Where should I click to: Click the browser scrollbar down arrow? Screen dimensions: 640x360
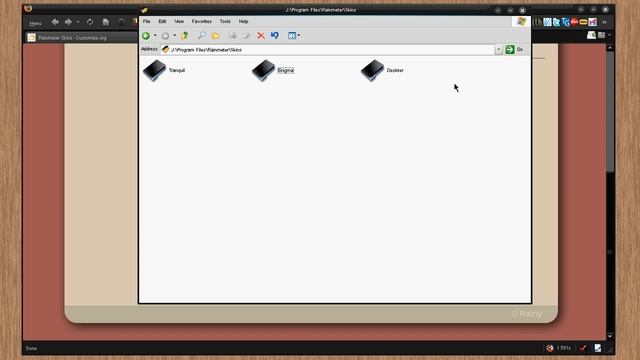610,336
